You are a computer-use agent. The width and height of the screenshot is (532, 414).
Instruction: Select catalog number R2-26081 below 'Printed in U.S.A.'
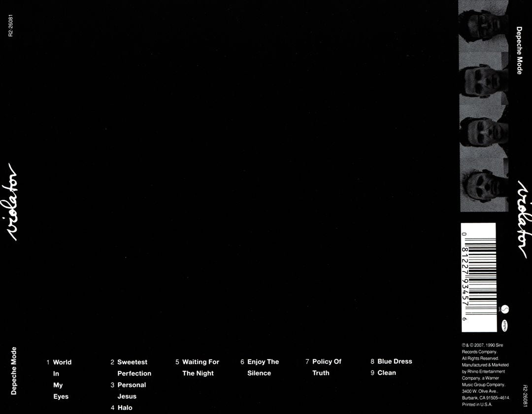525,396
